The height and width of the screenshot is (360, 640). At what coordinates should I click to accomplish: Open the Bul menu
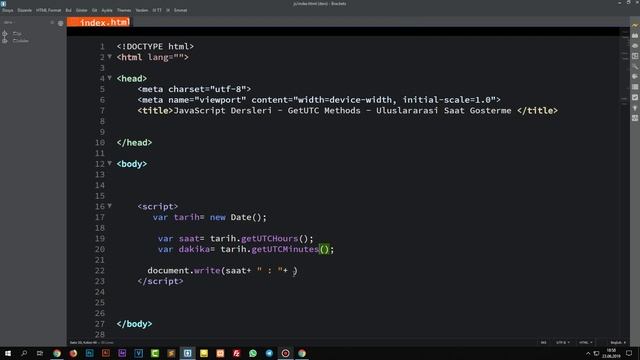[68, 10]
